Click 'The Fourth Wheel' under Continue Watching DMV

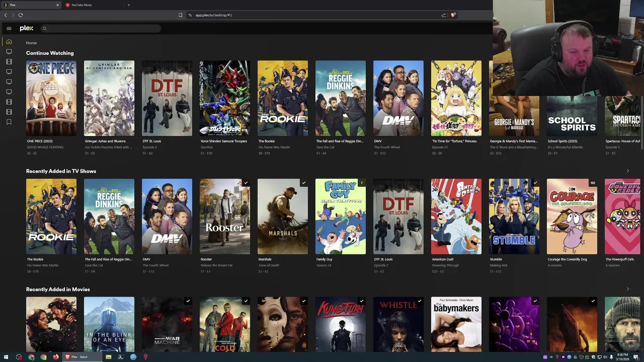387,147
